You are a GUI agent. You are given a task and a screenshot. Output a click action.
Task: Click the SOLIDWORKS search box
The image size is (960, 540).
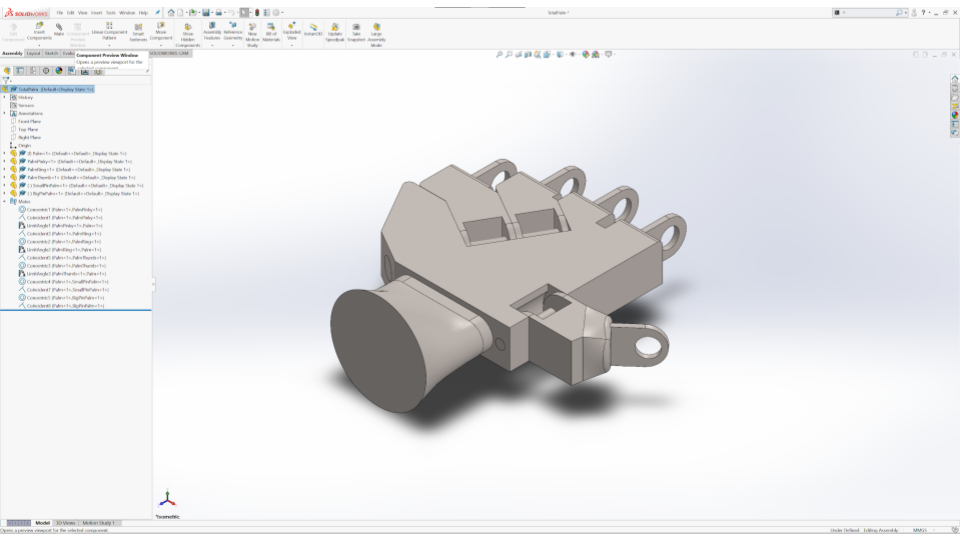point(870,12)
